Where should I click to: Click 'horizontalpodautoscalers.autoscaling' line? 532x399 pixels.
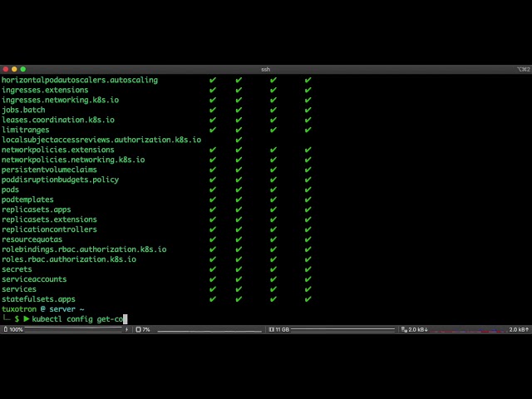(80, 80)
